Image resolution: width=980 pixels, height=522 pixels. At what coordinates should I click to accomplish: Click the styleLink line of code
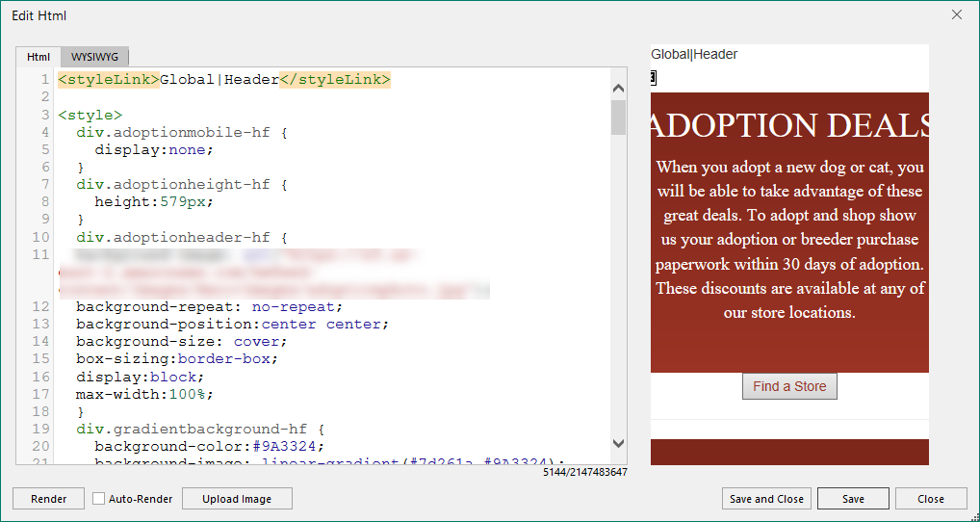[x=224, y=79]
